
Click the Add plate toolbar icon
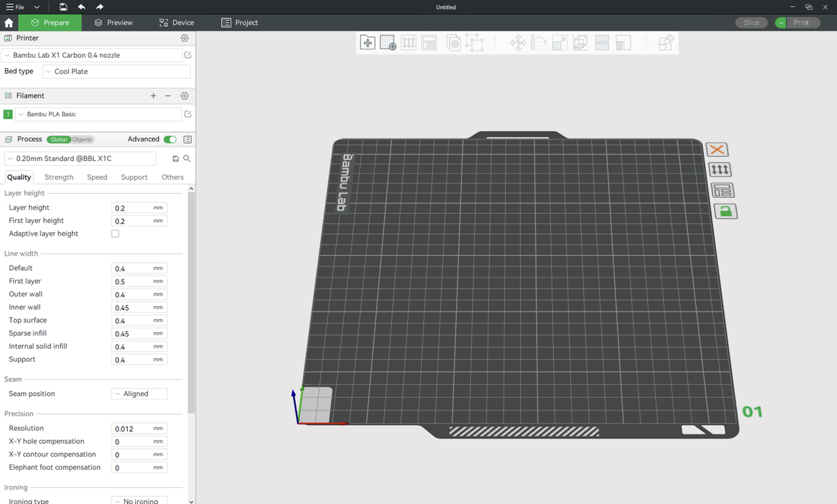(x=388, y=43)
